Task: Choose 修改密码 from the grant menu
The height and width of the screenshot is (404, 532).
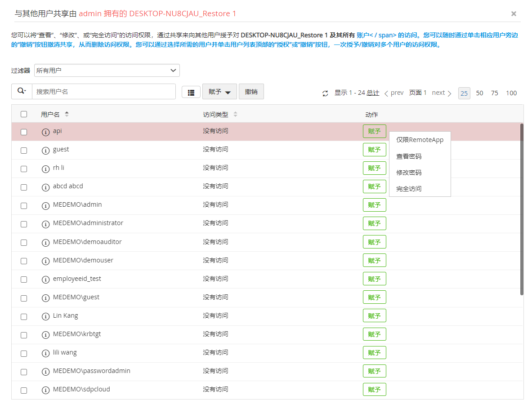Action: (x=420, y=173)
